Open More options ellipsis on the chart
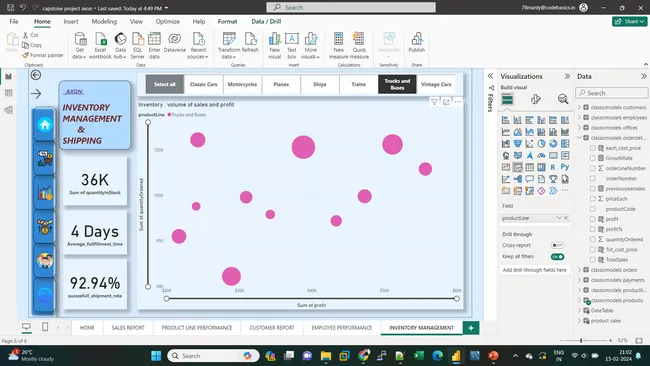The height and width of the screenshot is (366, 650). tap(458, 102)
